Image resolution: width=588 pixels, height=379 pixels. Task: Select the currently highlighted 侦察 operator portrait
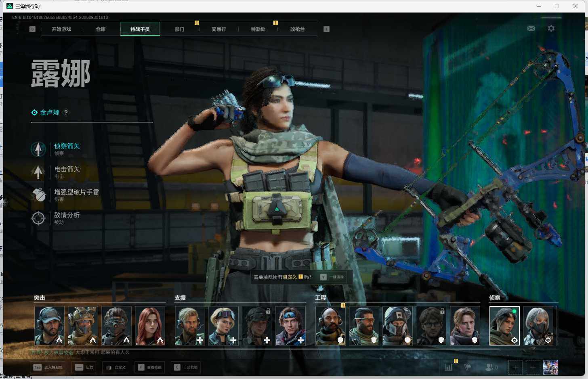pyautogui.click(x=504, y=326)
